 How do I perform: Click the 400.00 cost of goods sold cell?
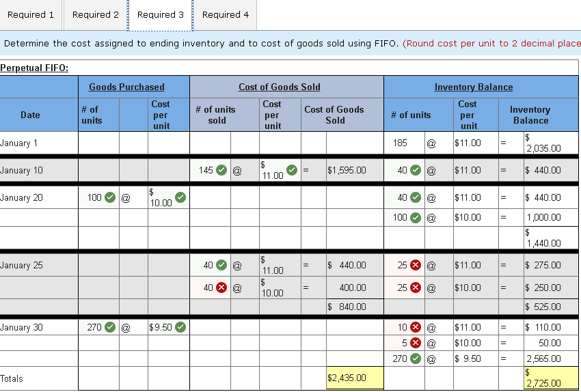point(355,288)
